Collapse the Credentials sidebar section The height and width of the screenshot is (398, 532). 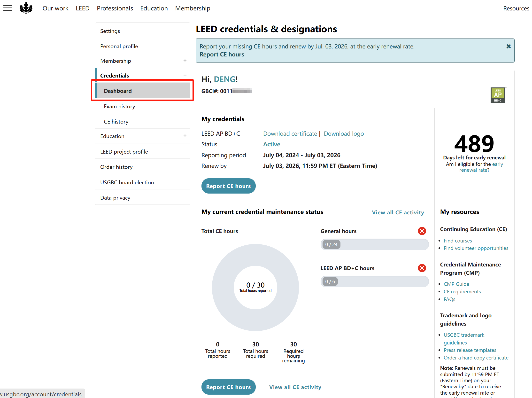185,75
